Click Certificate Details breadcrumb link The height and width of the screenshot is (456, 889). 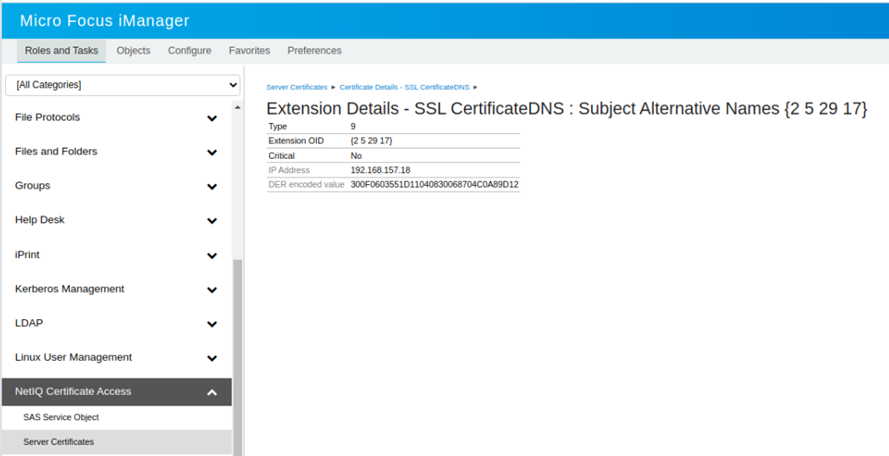point(404,88)
